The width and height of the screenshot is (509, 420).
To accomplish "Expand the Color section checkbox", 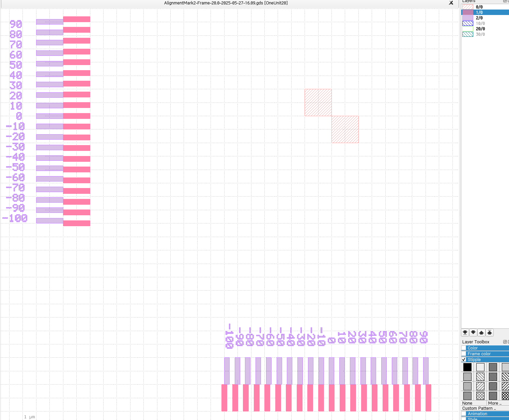I will (x=464, y=348).
